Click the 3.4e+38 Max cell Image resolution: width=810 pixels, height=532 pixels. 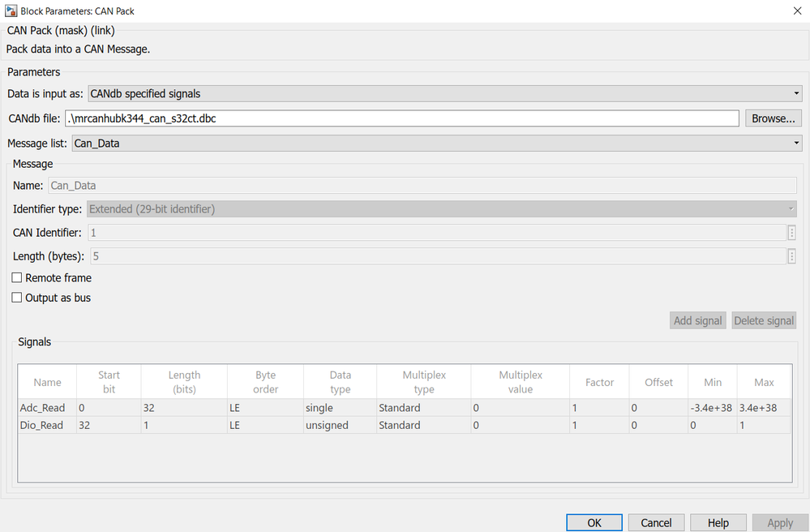(764, 408)
